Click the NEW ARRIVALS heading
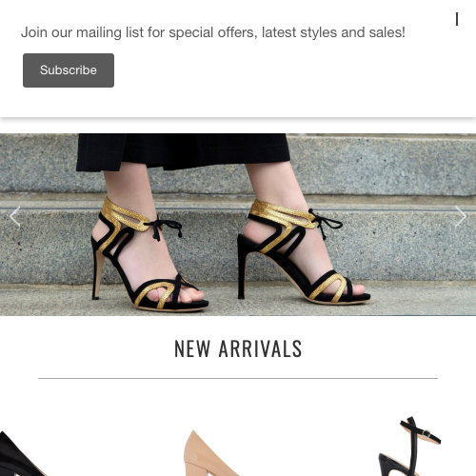The width and height of the screenshot is (476, 476). point(238,348)
